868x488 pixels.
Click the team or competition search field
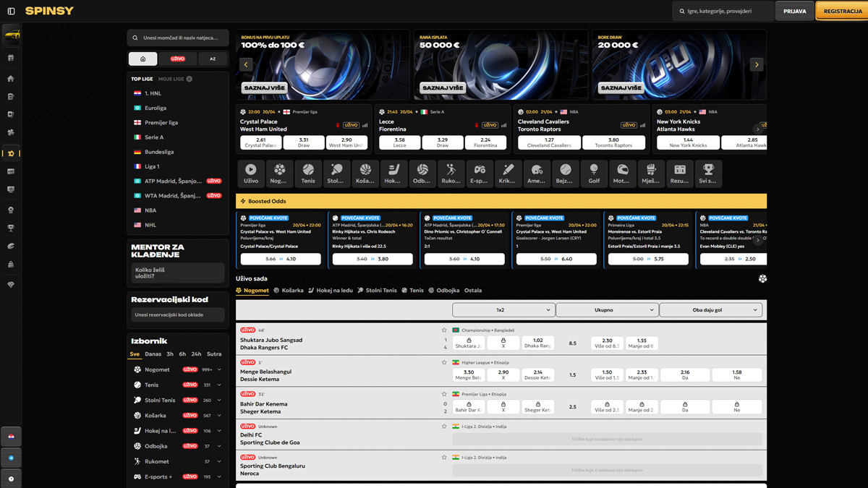(178, 38)
